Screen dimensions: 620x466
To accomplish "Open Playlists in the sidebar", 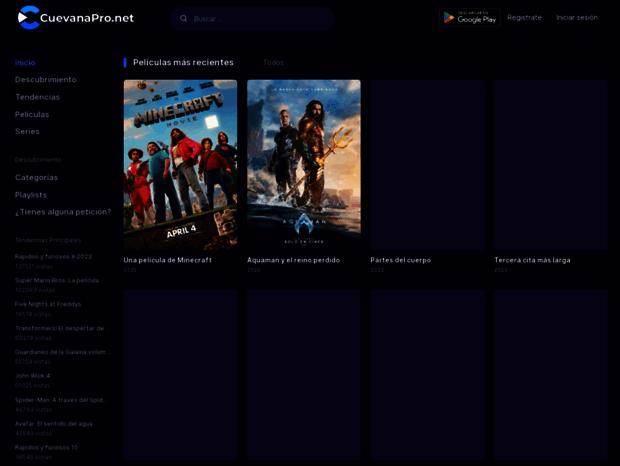I will click(31, 195).
